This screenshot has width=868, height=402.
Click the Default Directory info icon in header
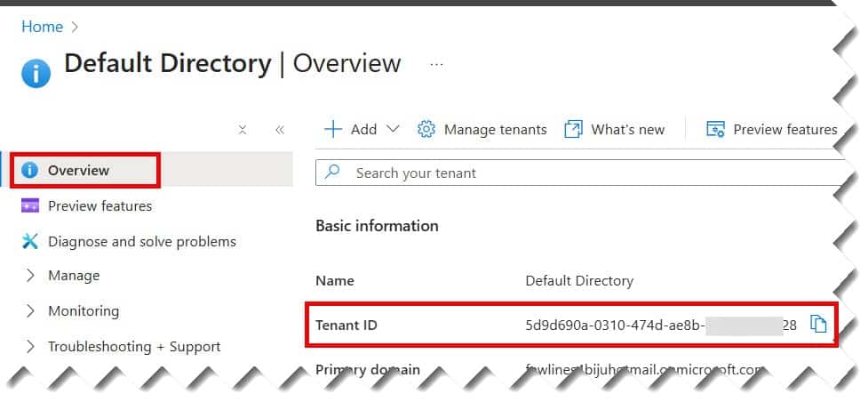tap(36, 74)
